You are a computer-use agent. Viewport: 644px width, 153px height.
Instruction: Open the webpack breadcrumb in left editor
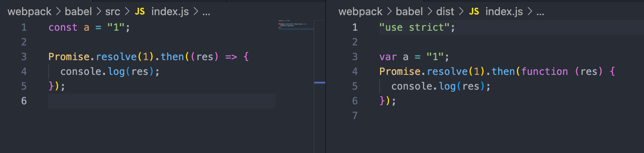29,11
